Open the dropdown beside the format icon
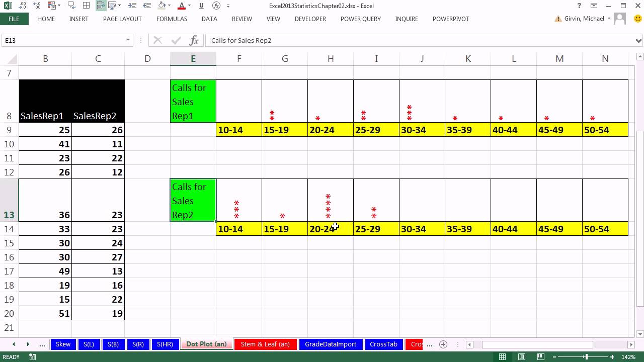The height and width of the screenshot is (362, 644). click(119, 6)
